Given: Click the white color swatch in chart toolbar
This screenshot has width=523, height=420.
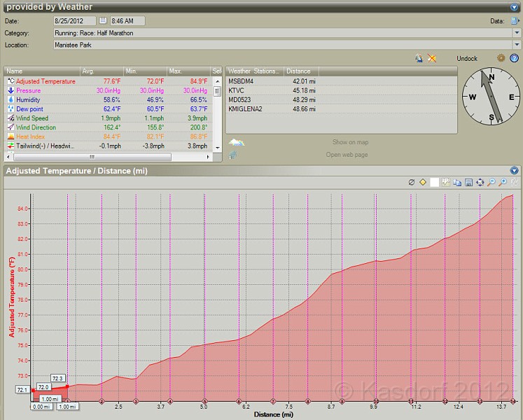Looking at the screenshot, I should pos(435,182).
